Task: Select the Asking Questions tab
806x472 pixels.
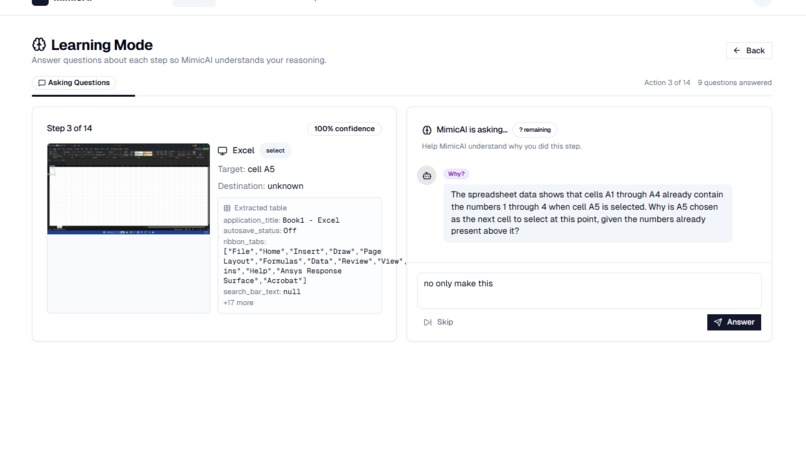Action: (74, 83)
